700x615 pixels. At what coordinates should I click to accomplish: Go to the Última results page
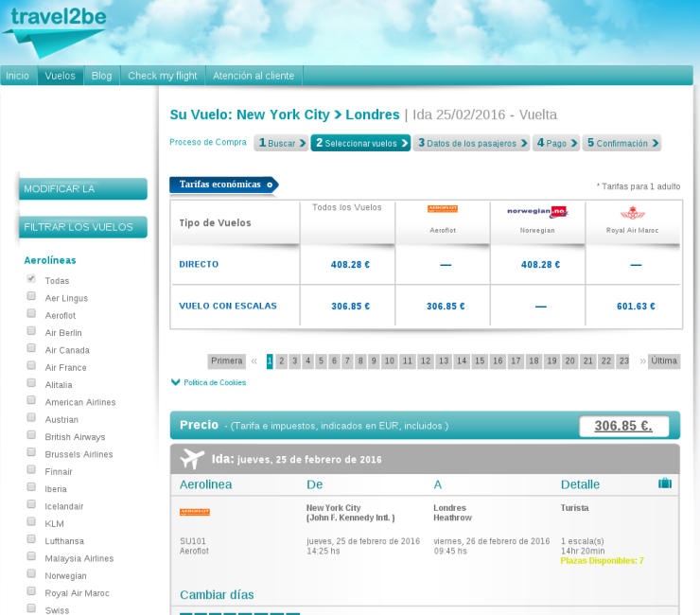point(664,360)
